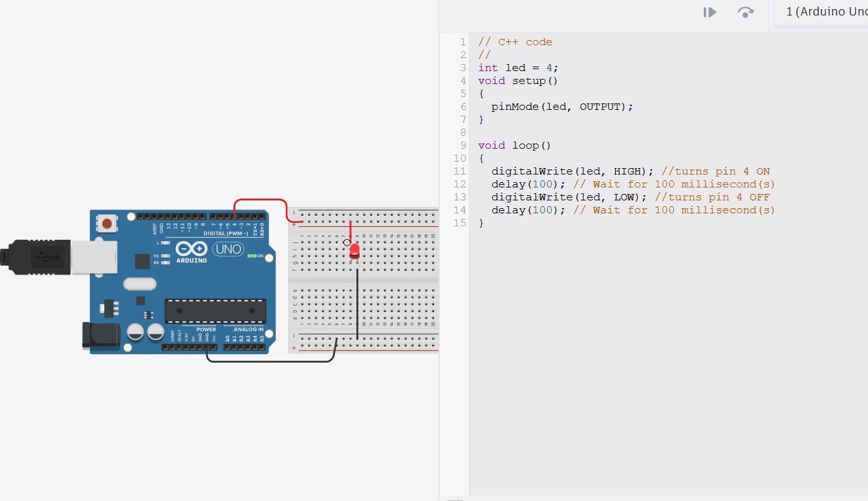The width and height of the screenshot is (868, 501).
Task: Click the "int led = 4;" line
Action: pos(518,68)
